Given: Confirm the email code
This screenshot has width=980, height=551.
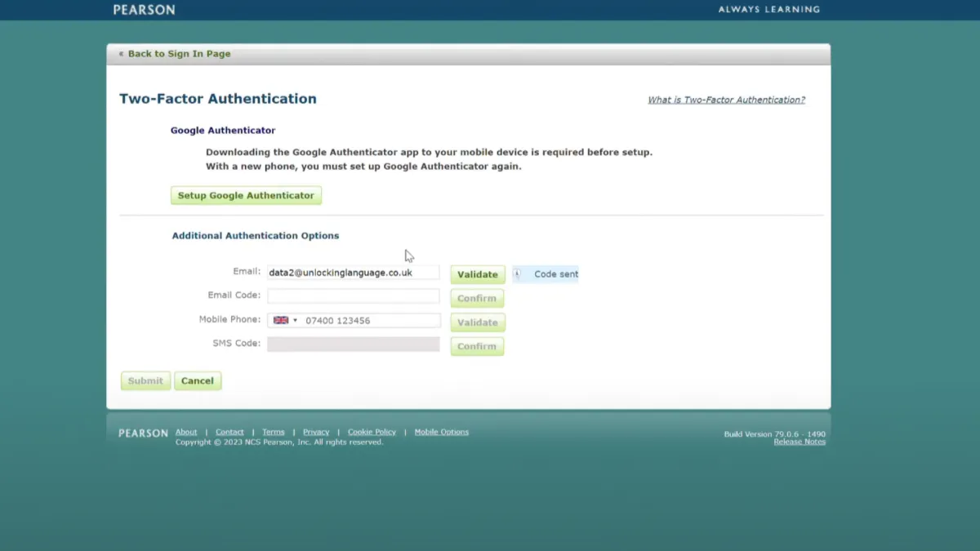Looking at the screenshot, I should 477,298.
